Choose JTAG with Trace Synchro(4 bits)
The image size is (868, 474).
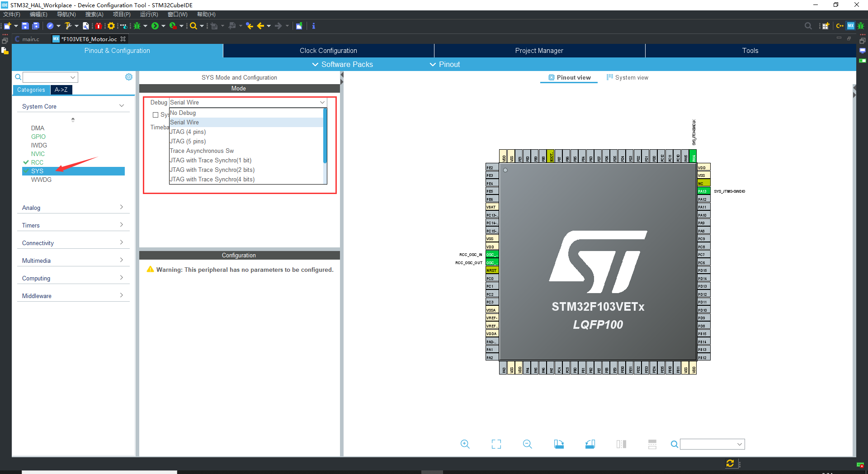point(246,179)
